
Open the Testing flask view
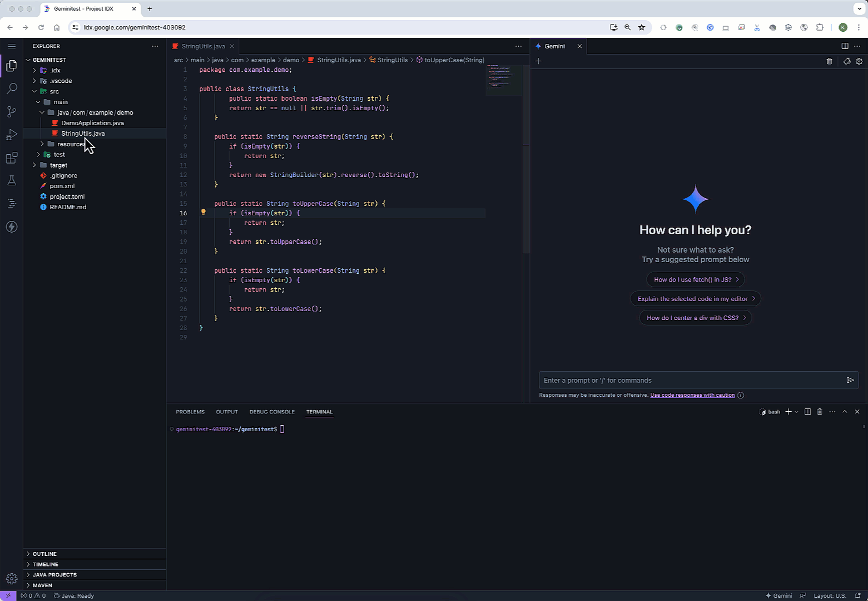point(11,181)
